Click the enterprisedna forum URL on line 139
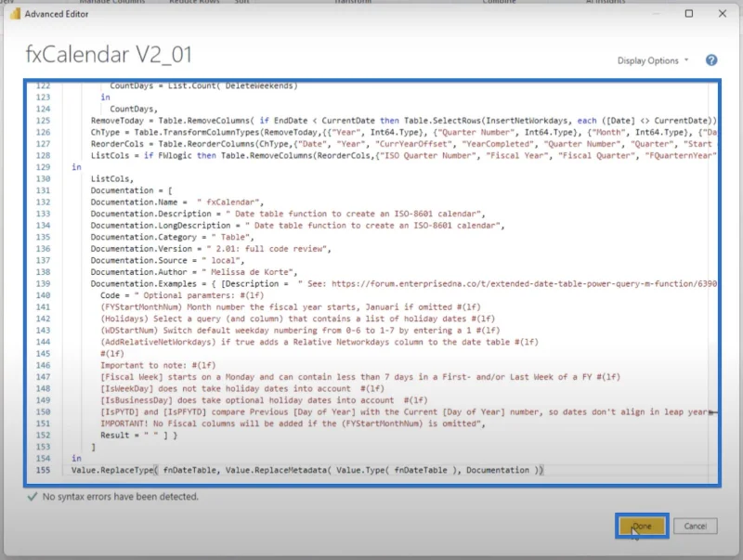 tap(524, 284)
